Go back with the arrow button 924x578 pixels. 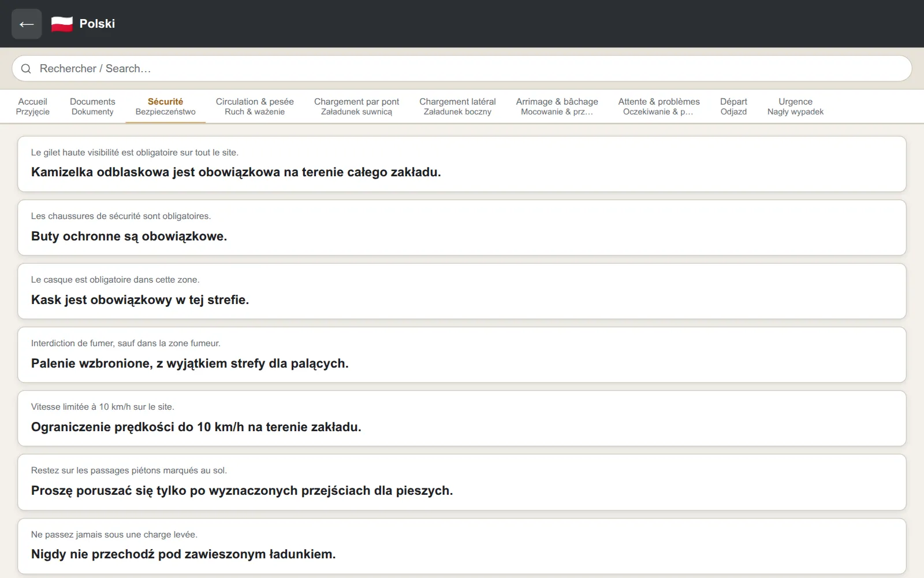point(27,24)
